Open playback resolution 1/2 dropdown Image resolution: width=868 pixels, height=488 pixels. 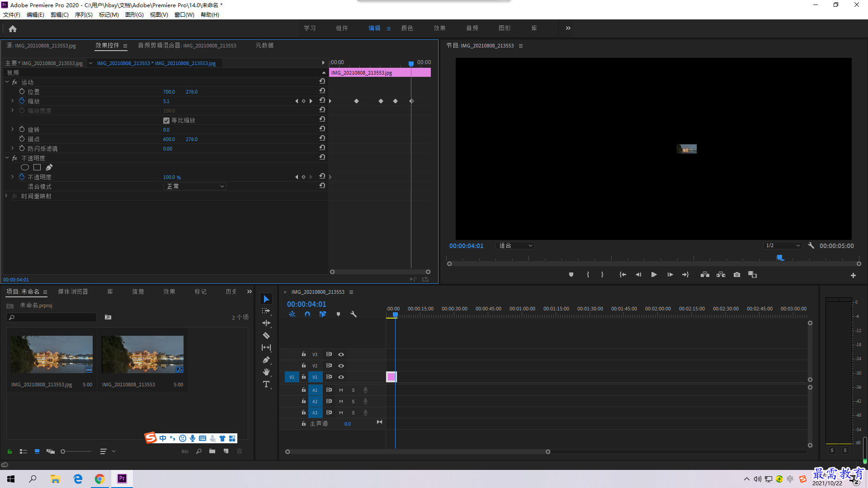click(x=783, y=246)
